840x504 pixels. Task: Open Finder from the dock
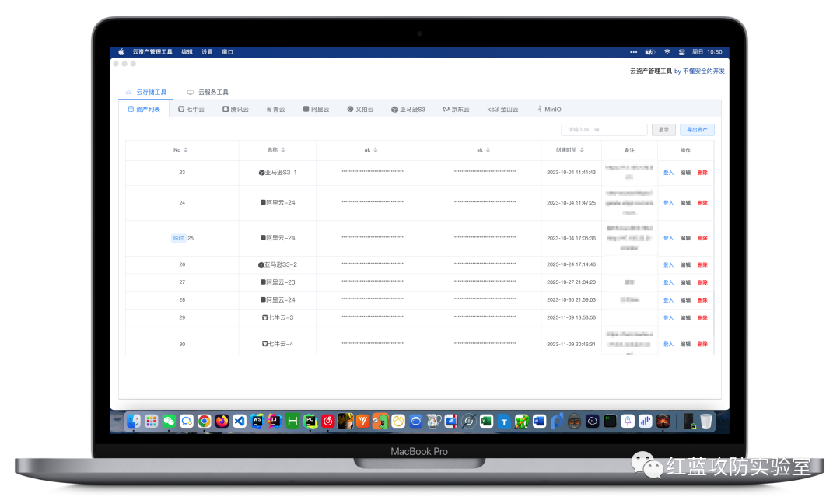(134, 422)
